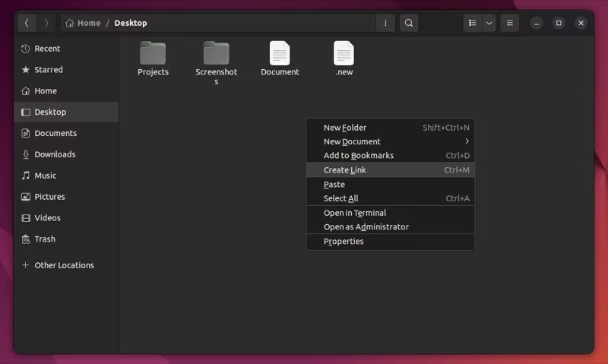The width and height of the screenshot is (608, 364).
Task: Open Downloads in the sidebar
Action: tap(66, 154)
